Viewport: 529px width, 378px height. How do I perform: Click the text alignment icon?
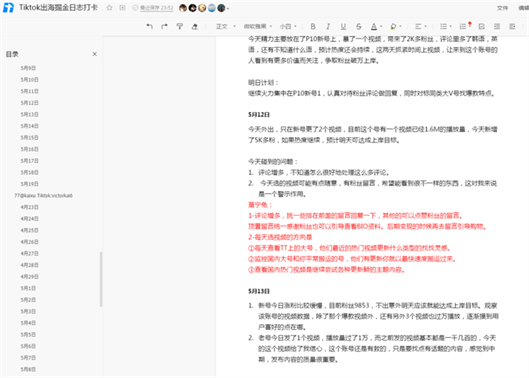point(418,26)
